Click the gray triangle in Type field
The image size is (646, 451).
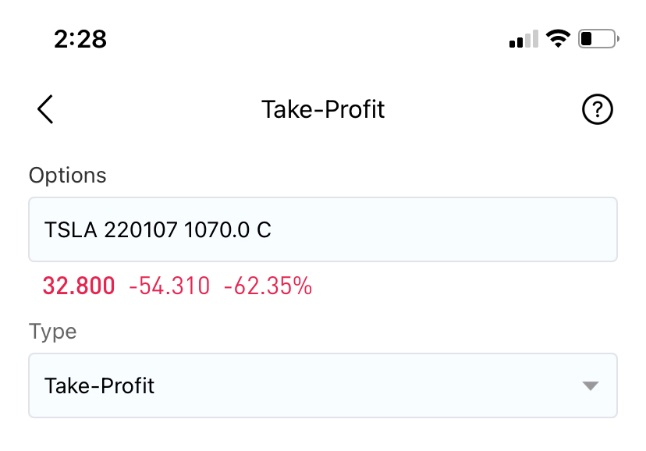590,386
